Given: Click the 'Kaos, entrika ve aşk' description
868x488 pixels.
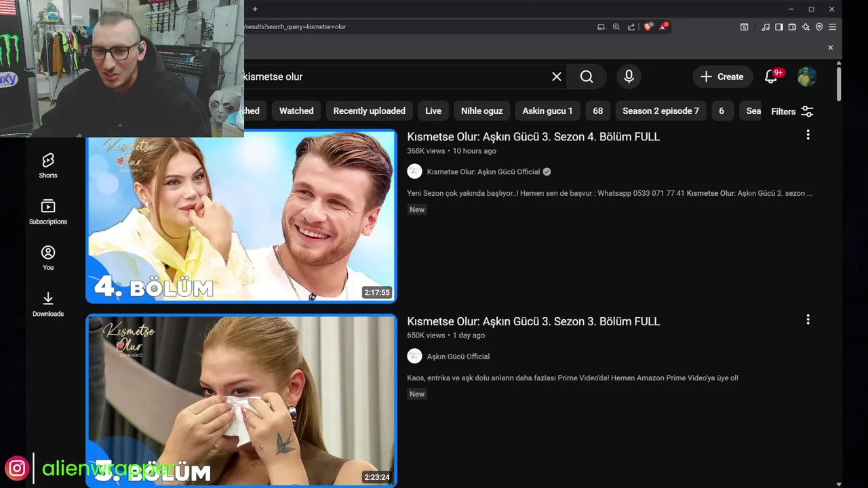Looking at the screenshot, I should point(572,378).
